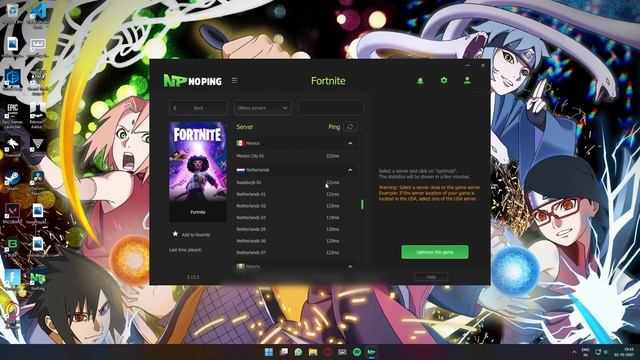This screenshot has height=360, width=640.
Task: Select the Netherlands 03 server
Action: tap(296, 218)
